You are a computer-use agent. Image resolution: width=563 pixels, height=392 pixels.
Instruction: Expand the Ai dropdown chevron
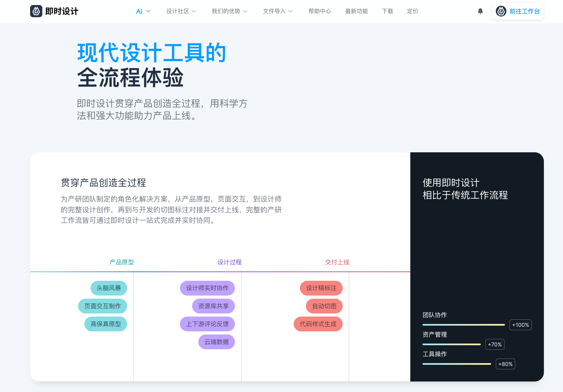coord(148,11)
